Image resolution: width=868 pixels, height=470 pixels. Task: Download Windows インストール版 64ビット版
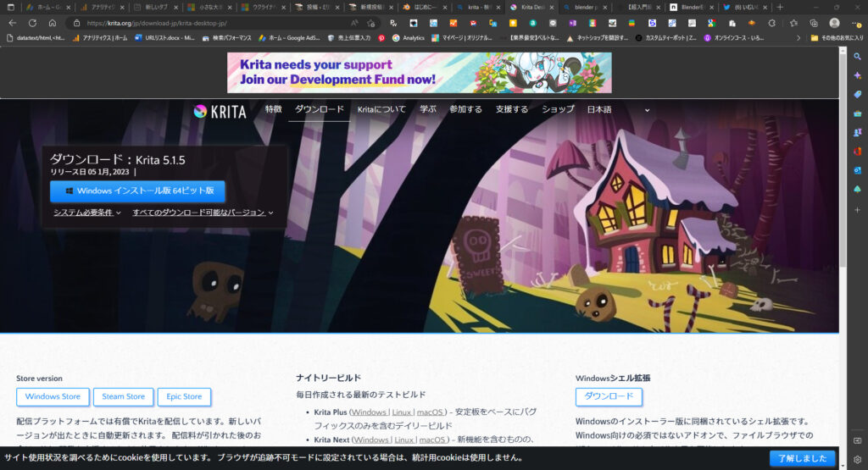(x=137, y=191)
